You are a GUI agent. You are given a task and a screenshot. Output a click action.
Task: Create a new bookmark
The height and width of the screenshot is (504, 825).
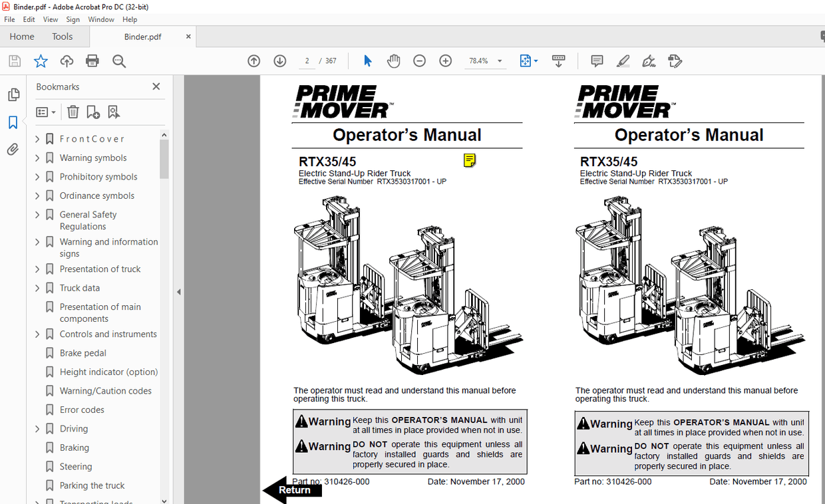tap(92, 111)
